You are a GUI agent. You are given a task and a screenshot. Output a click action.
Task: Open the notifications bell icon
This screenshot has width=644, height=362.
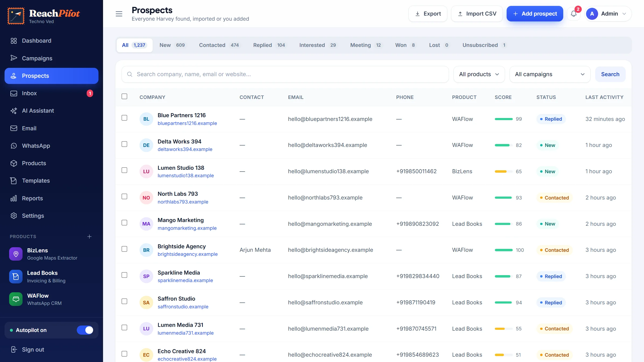click(574, 14)
